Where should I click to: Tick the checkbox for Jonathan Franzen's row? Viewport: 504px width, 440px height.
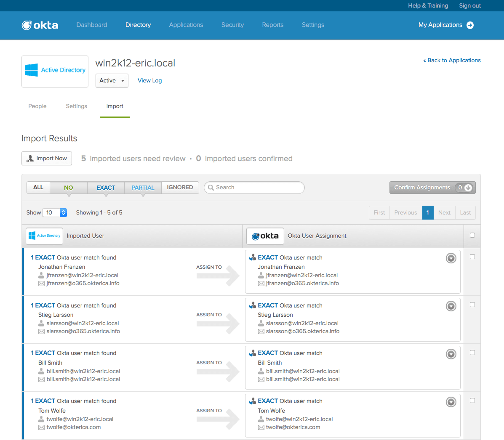coord(472,257)
